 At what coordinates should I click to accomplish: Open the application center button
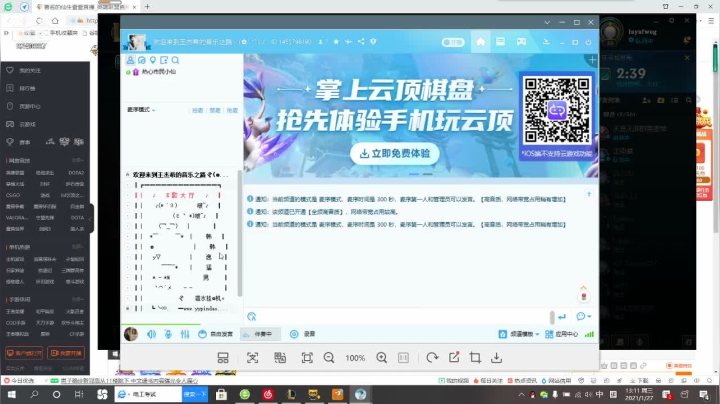pyautogui.click(x=561, y=334)
